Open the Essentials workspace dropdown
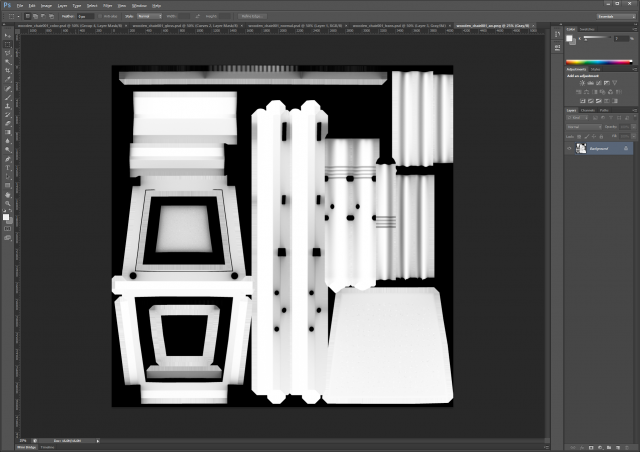This screenshot has height=452, width=640. (x=616, y=16)
